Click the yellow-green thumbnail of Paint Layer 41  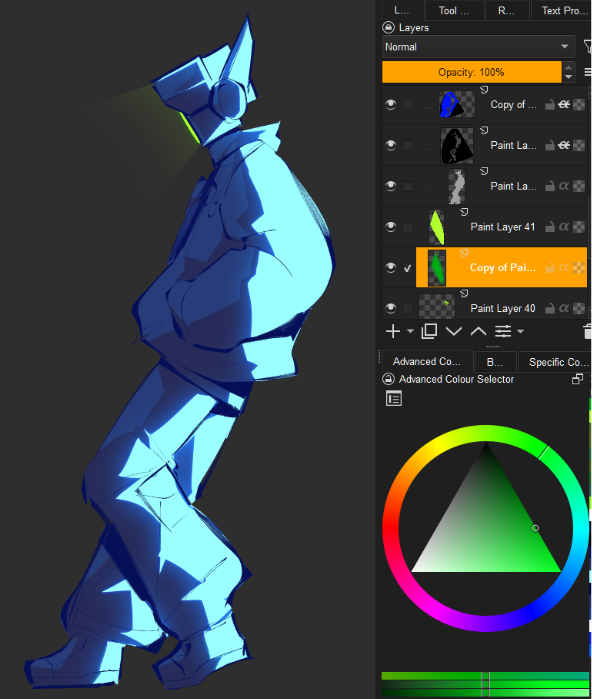[x=436, y=227]
